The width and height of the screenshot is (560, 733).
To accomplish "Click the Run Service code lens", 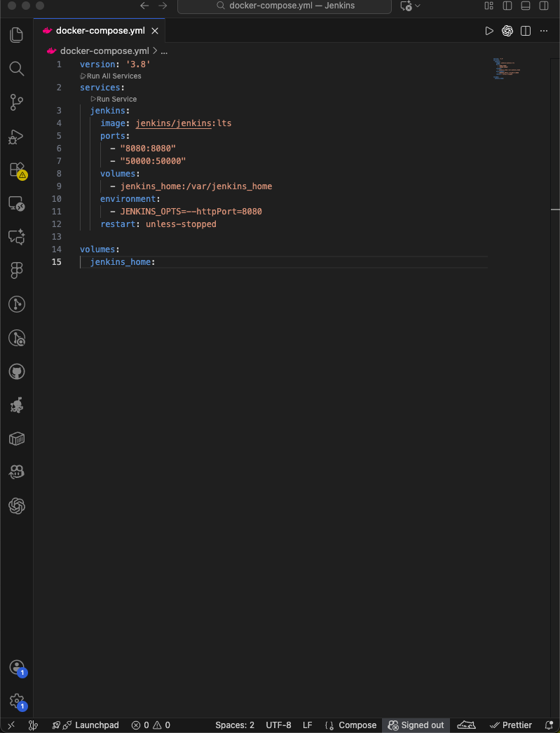I will [114, 99].
